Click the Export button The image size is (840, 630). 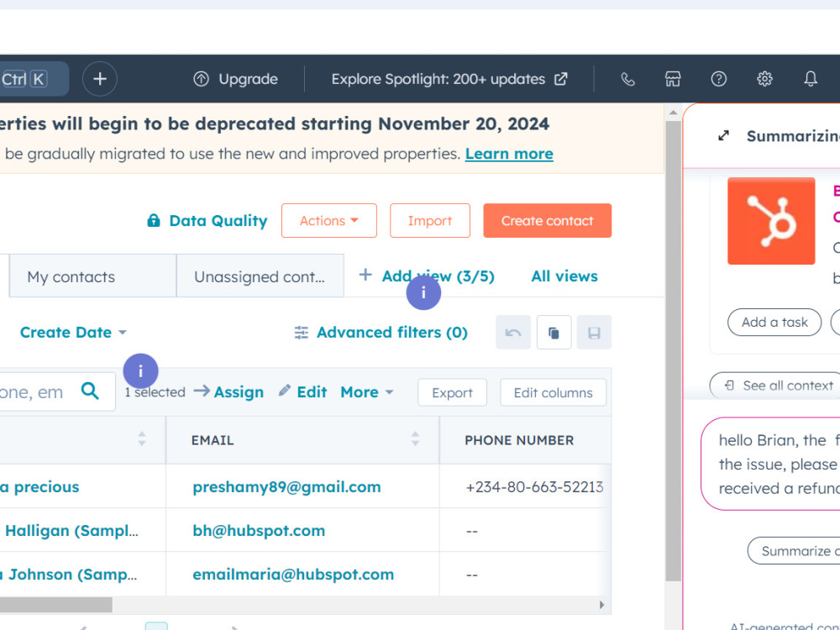(x=452, y=392)
